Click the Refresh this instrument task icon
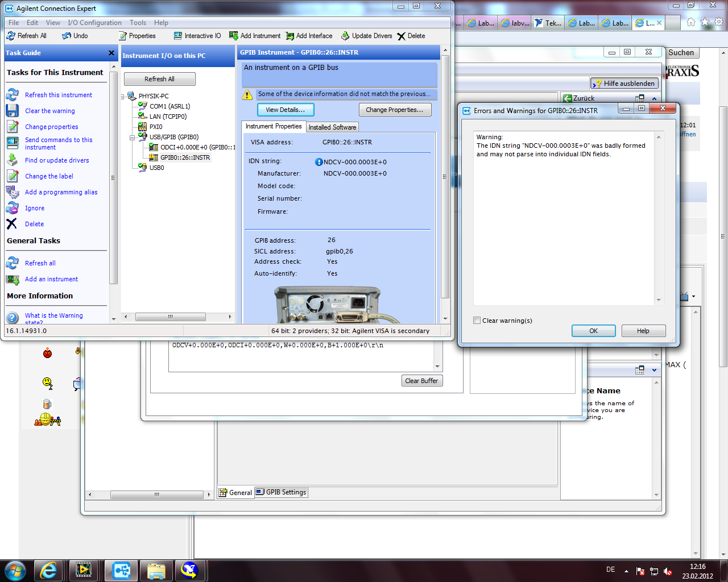 (x=13, y=95)
